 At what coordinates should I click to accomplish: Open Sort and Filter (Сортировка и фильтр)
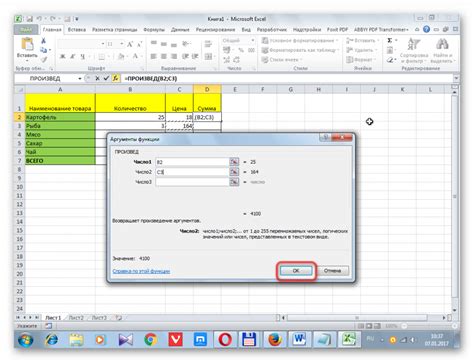pyautogui.click(x=413, y=51)
